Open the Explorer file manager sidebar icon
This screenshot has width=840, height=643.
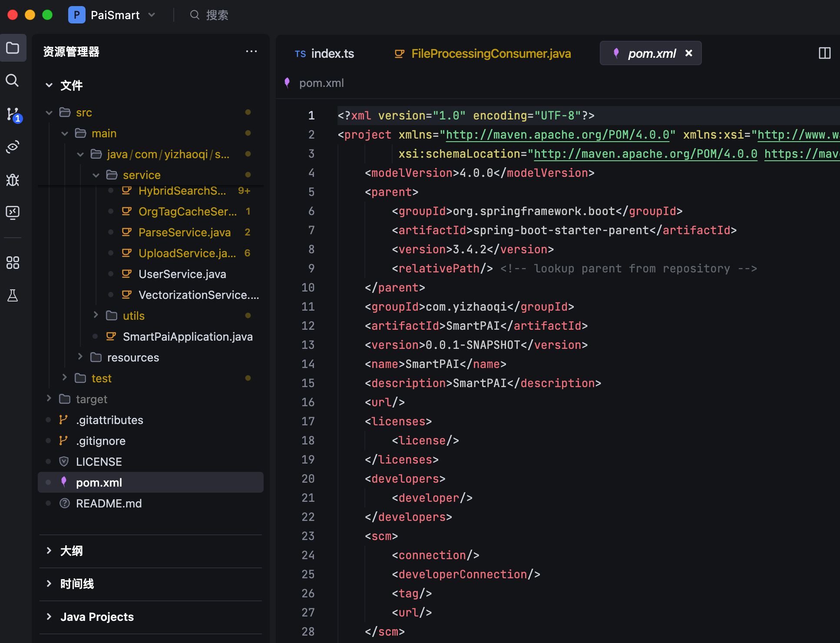13,48
